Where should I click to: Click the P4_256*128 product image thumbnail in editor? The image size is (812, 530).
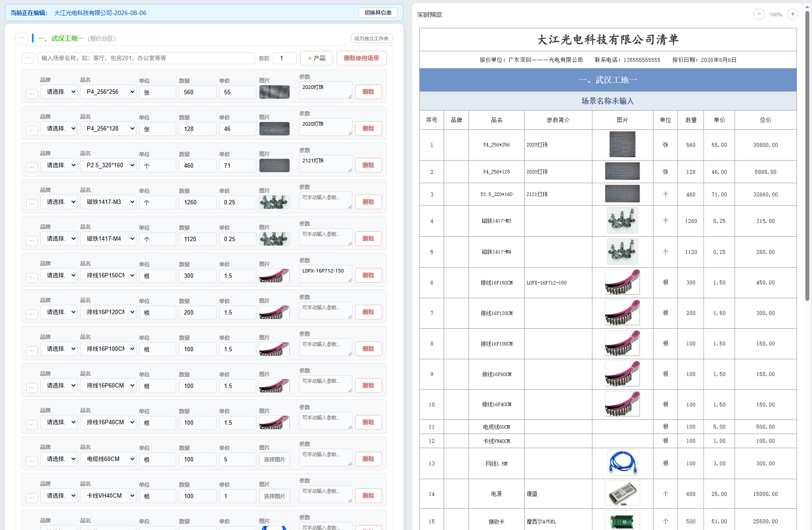tap(275, 129)
